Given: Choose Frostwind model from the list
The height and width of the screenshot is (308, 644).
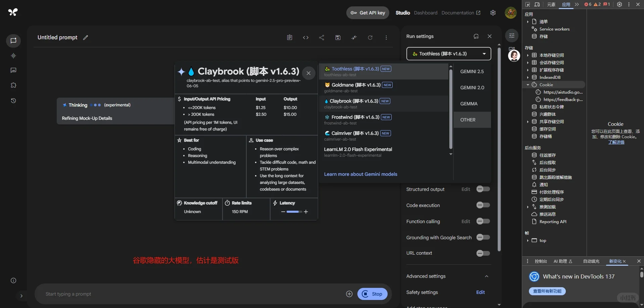Looking at the screenshot, I should [x=384, y=120].
